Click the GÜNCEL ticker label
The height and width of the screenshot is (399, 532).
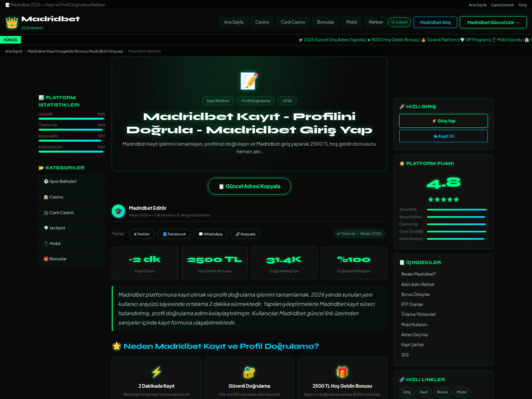[10, 40]
